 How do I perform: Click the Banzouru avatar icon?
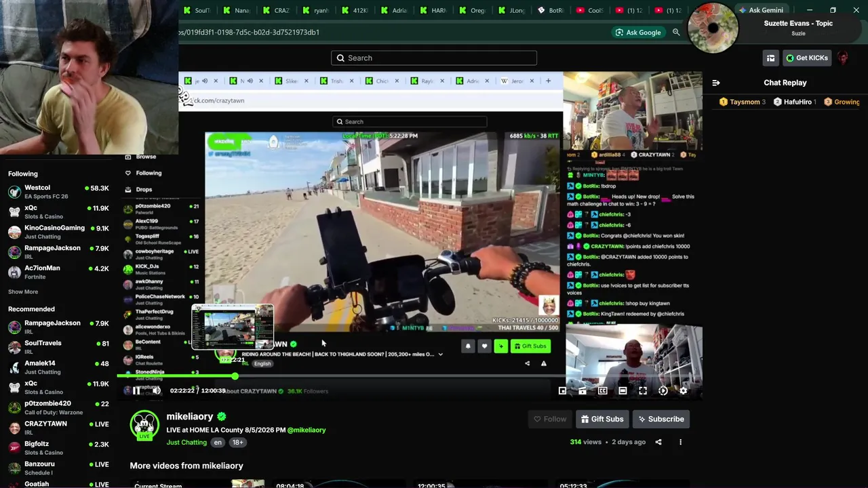click(14, 468)
